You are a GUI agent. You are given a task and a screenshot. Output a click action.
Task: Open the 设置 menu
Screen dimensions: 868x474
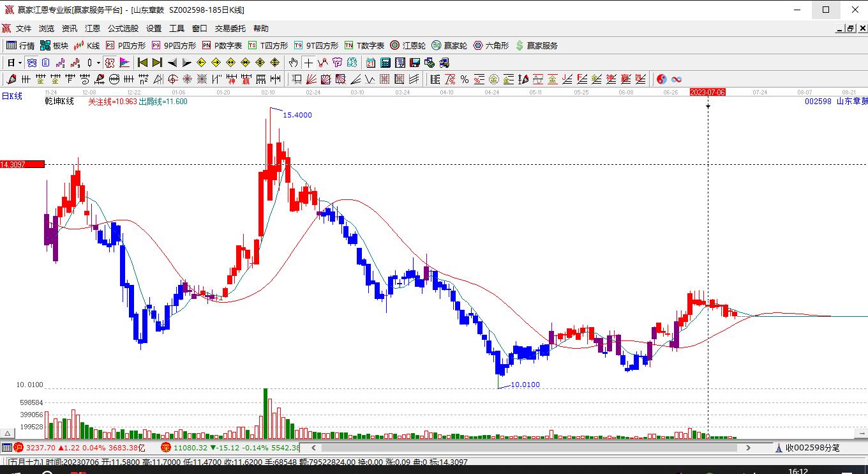pos(154,29)
